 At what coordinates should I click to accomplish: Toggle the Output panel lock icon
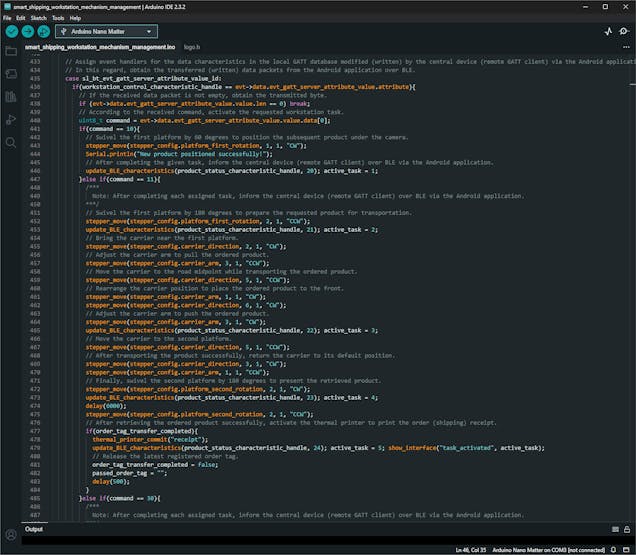(626, 529)
